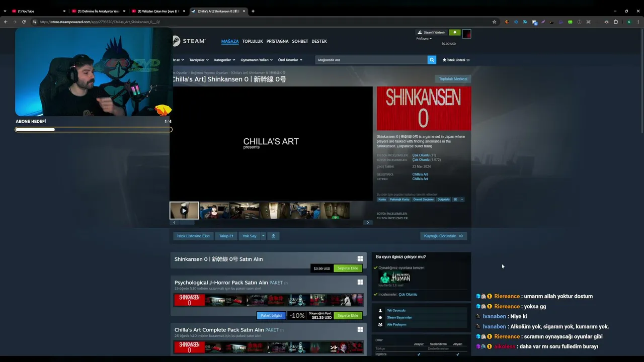Close the Shinkansen 0 Steam tab

(x=244, y=11)
